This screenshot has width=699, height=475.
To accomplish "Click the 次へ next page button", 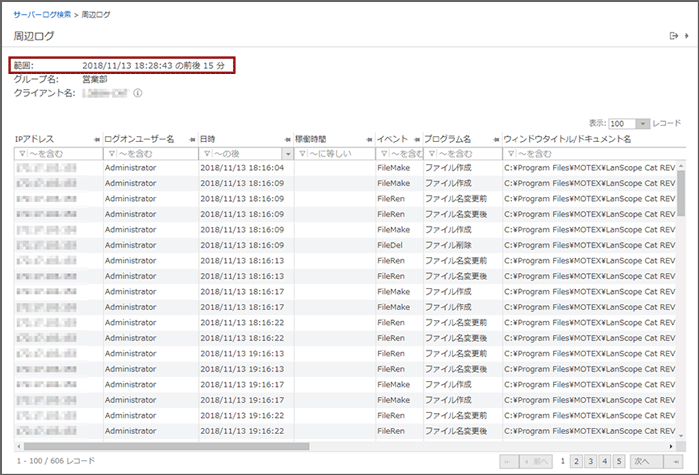I will [x=646, y=461].
